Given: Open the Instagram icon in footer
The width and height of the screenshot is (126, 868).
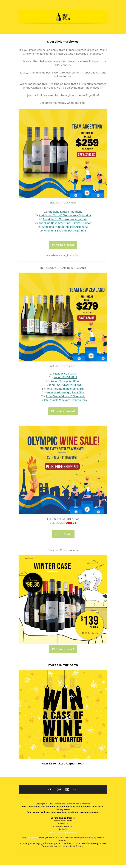Looking at the screenshot, I should (x=67, y=789).
